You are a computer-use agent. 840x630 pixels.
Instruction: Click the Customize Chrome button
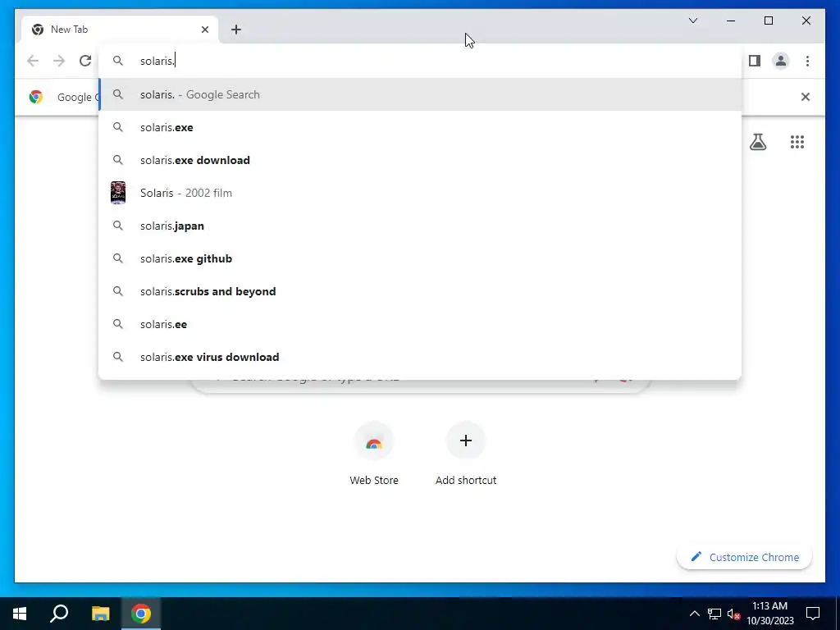[745, 557]
